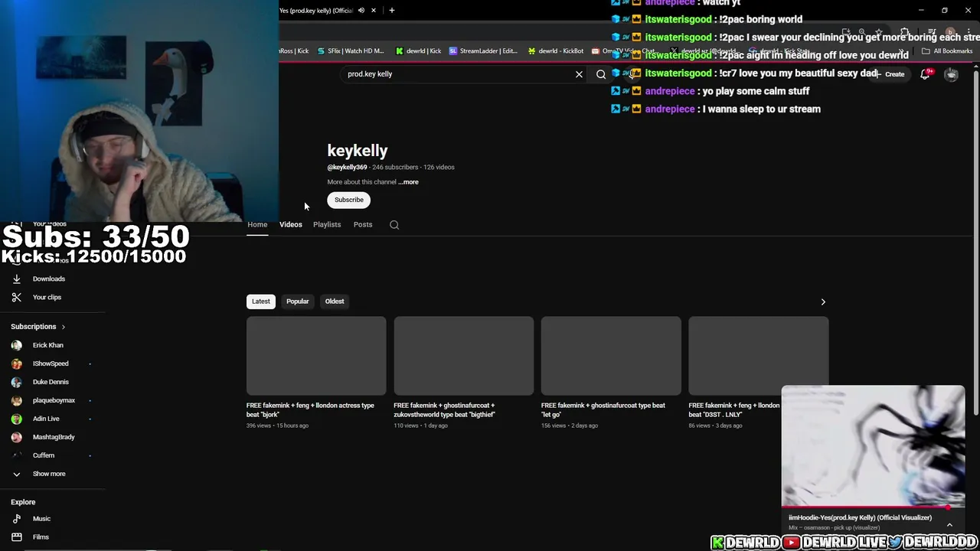Viewport: 980px width, 551px height.
Task: Switch to the Posts channel tab
Action: tap(363, 224)
